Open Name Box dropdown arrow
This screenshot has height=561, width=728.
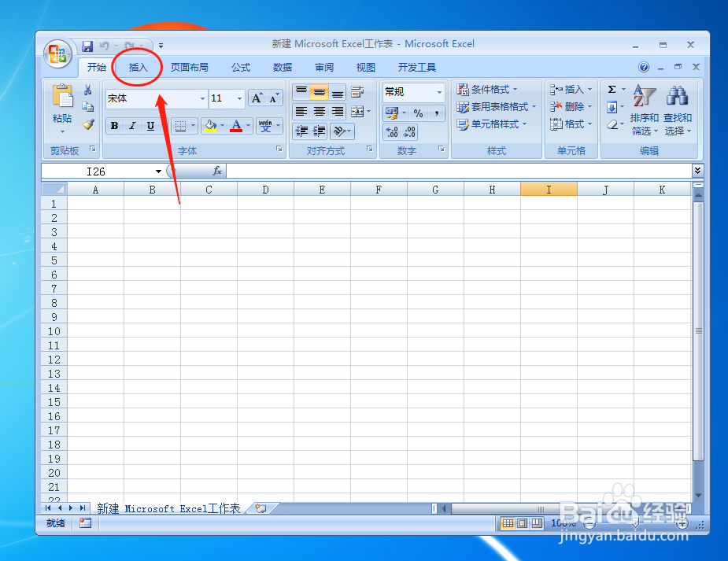(x=158, y=172)
